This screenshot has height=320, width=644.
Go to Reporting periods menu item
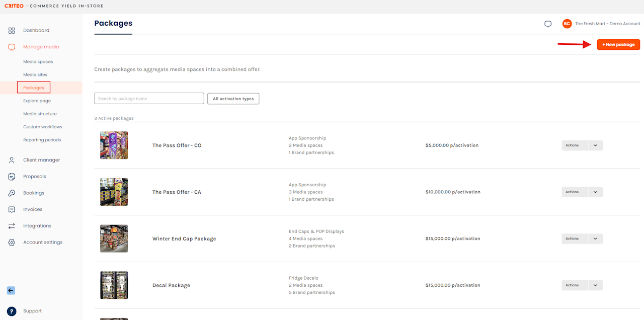(x=42, y=140)
